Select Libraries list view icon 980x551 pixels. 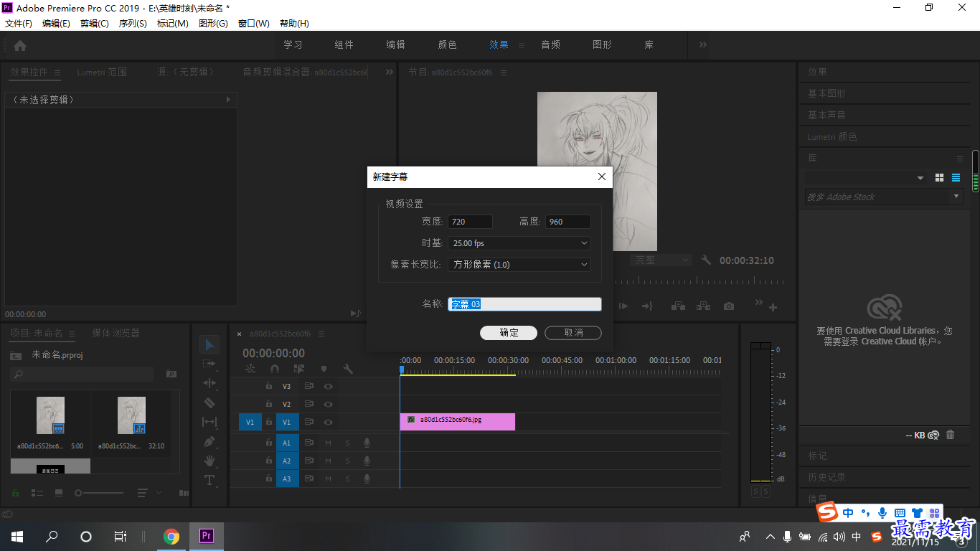tap(956, 178)
